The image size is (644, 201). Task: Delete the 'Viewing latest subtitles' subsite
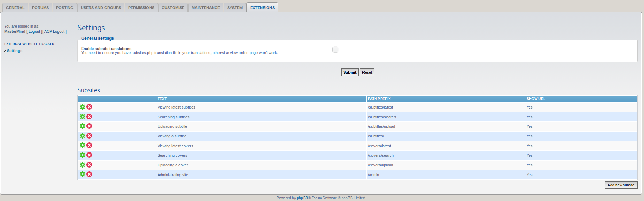[x=89, y=107]
